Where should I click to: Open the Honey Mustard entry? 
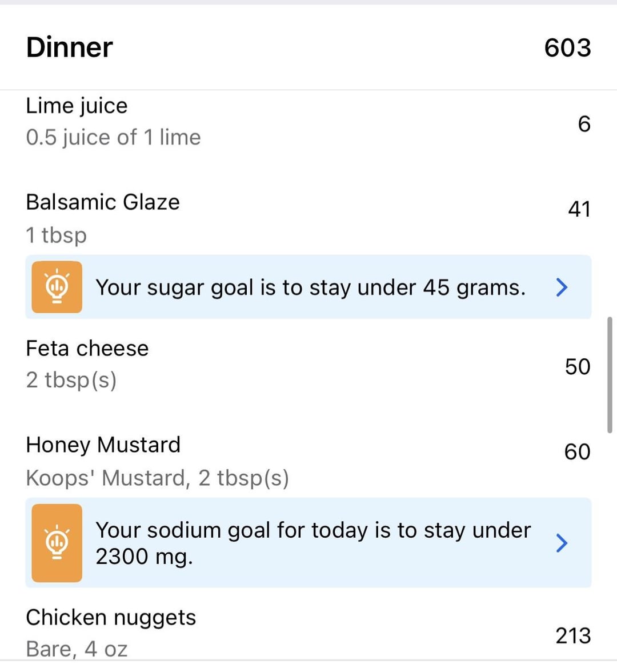click(x=103, y=445)
